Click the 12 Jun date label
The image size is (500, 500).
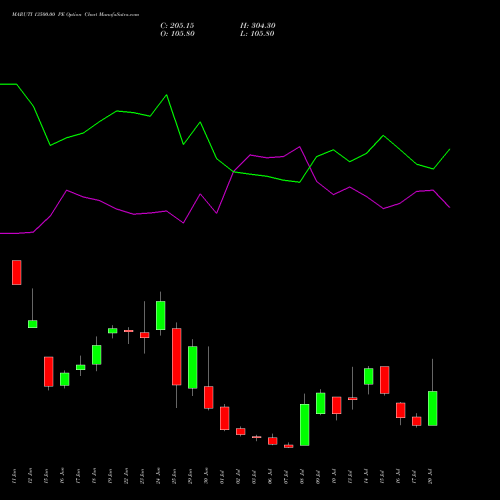click(x=30, y=476)
